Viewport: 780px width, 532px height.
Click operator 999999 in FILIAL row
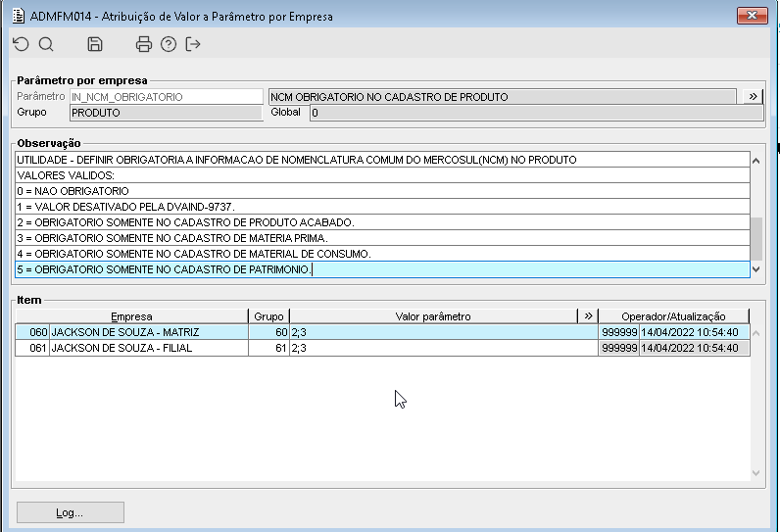point(619,348)
